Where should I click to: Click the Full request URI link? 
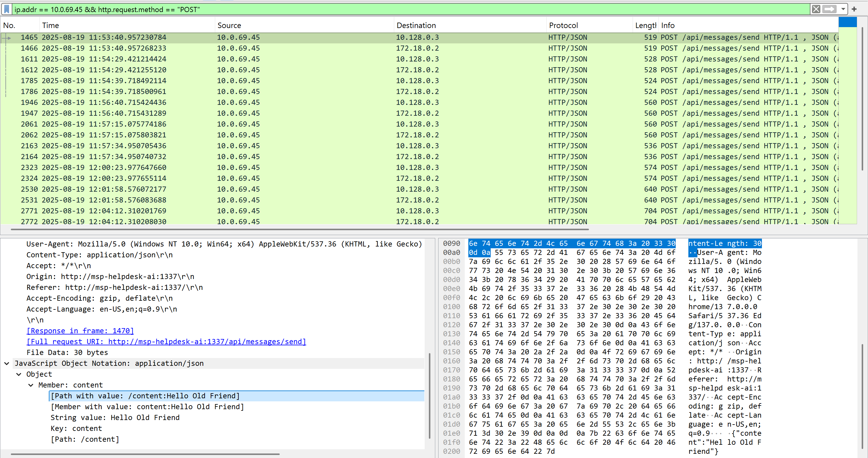point(166,341)
